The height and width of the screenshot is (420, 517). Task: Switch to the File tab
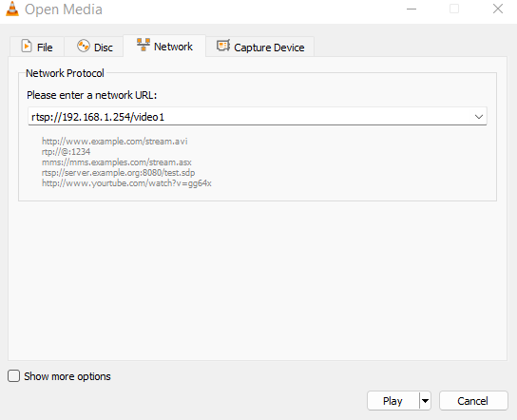[37, 47]
